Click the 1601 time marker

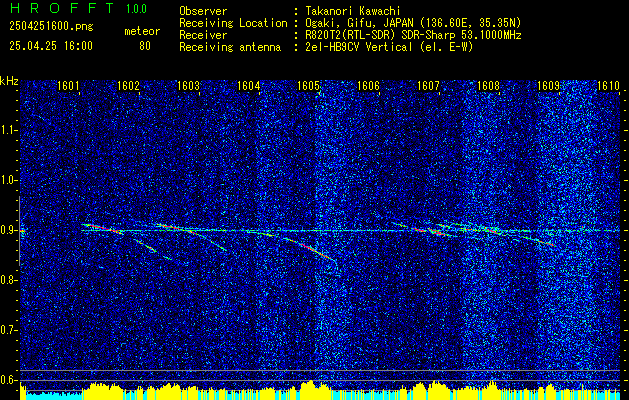68,86
